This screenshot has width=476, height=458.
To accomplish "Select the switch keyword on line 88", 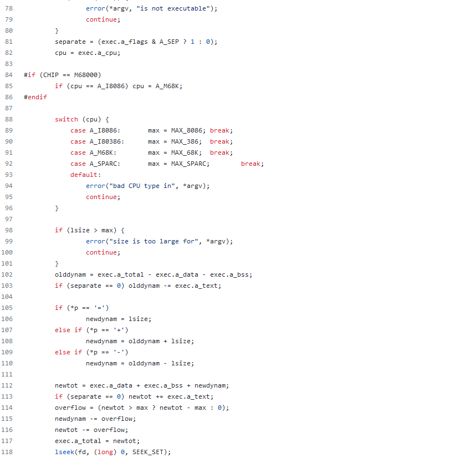I will [66, 119].
